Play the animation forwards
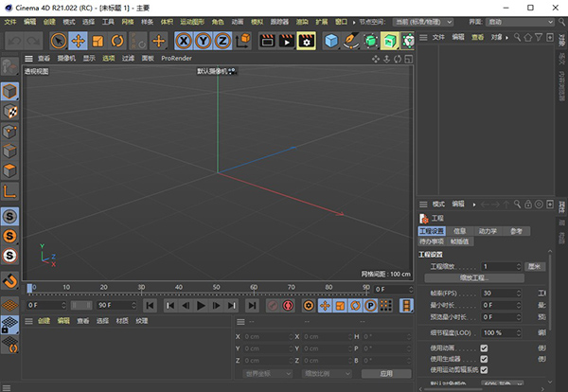This screenshot has height=392, width=568. [201, 306]
